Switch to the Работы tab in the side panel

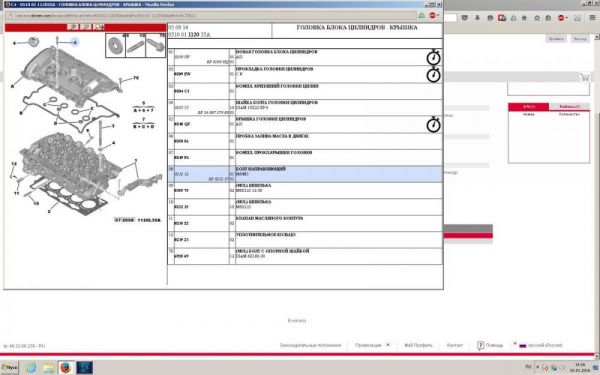(569, 107)
